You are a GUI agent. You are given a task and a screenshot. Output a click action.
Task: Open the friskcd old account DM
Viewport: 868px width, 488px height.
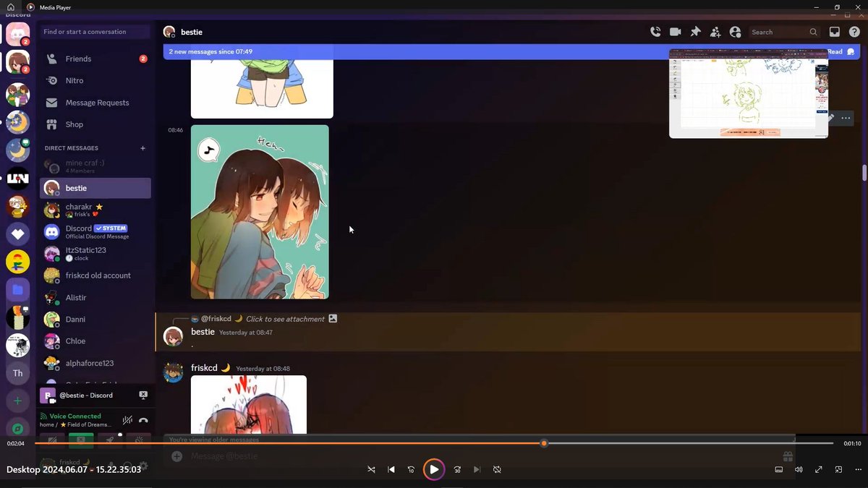pyautogui.click(x=95, y=275)
